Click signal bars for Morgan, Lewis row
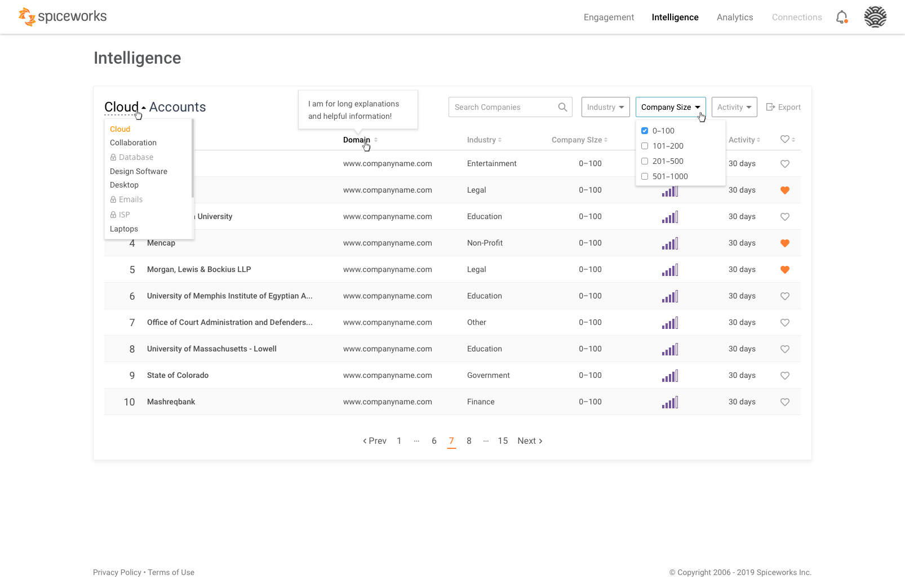The width and height of the screenshot is (905, 588). click(x=670, y=270)
